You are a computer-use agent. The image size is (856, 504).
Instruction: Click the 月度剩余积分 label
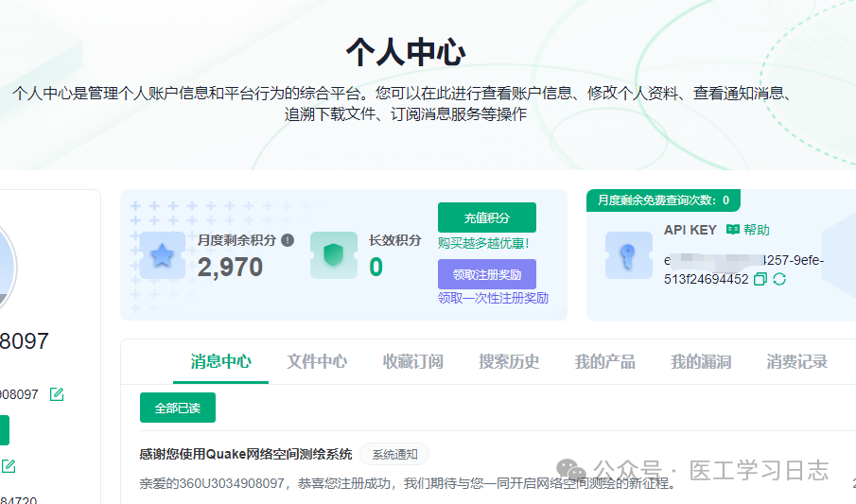(236, 240)
